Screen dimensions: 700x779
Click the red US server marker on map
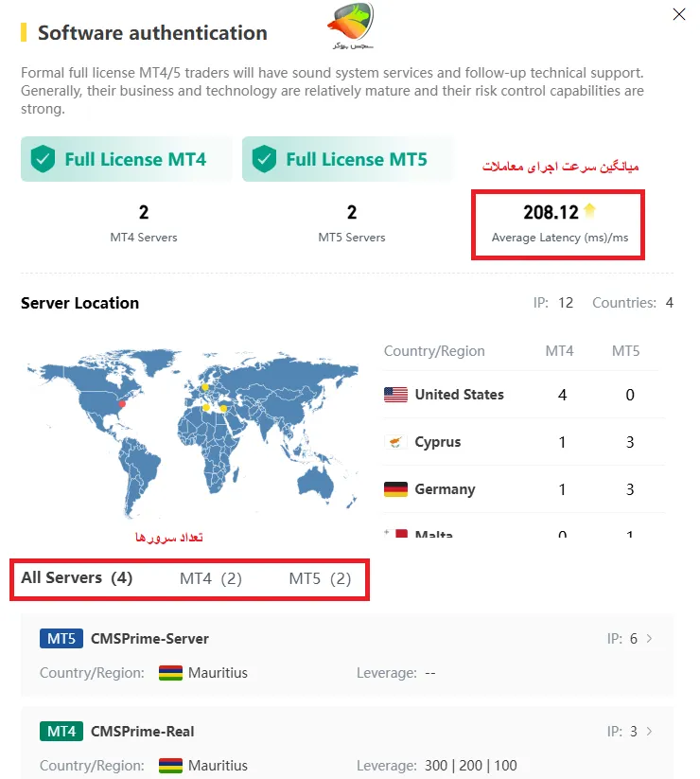(x=122, y=404)
